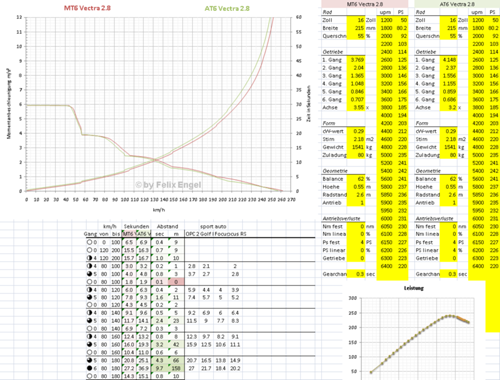
Task: Select the red highlighted cell showing 0
Action: (176, 282)
